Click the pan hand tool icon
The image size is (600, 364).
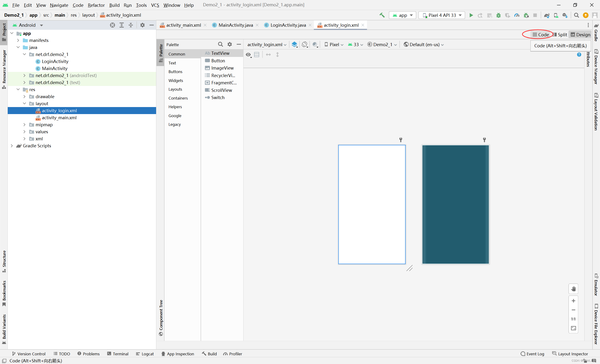point(573,289)
